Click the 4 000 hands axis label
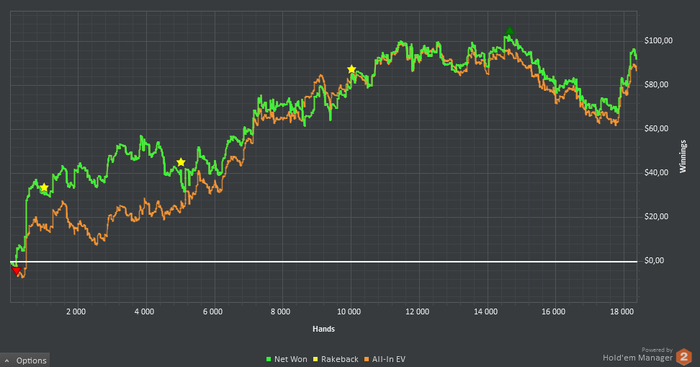Screen dimensions: 700x367 (145, 312)
